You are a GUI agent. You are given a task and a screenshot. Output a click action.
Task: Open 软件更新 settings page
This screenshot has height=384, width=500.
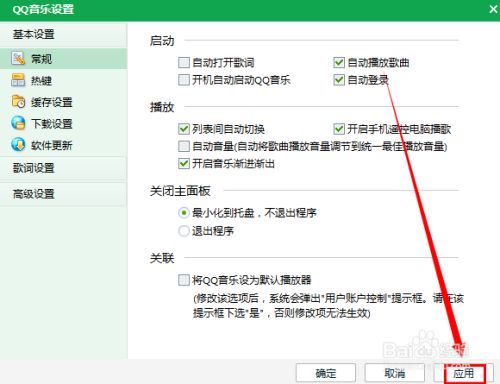[63, 145]
